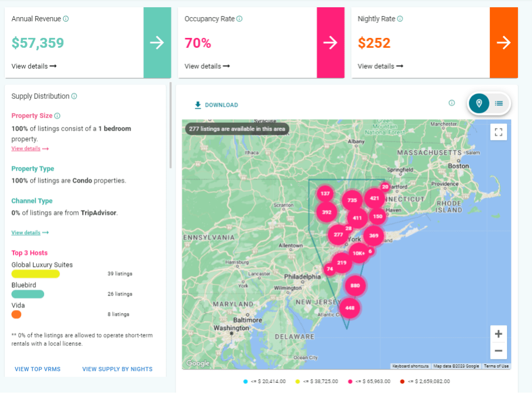Click VIEW TOP VRMS
This screenshot has height=393, width=532.
[37, 369]
